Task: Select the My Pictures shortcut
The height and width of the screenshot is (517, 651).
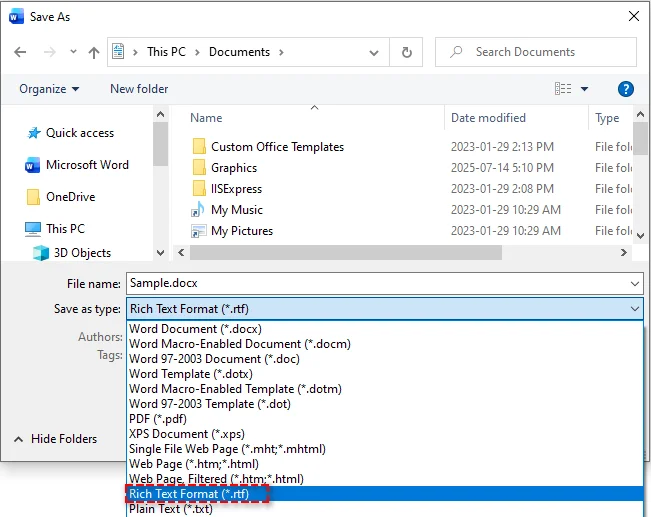Action: coord(242,231)
